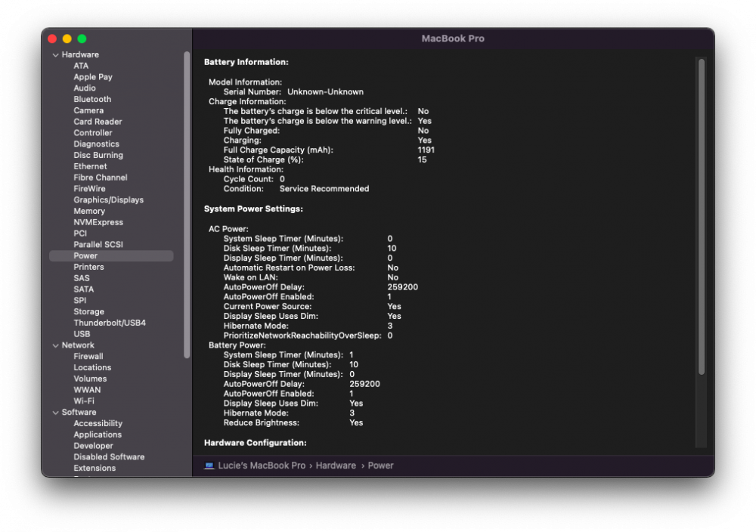Click Condition value Service Recommended
Viewport: 756px width, 532px height.
(x=324, y=188)
